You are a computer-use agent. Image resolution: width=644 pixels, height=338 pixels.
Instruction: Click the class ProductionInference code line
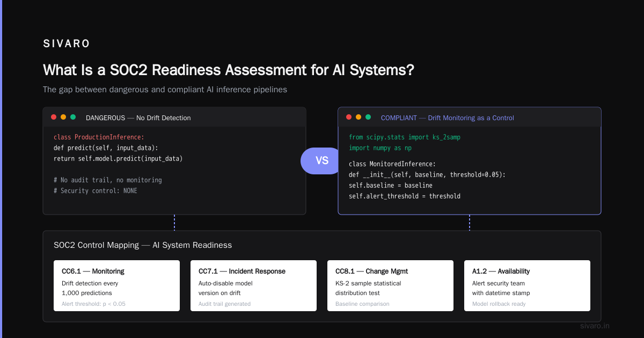(99, 137)
